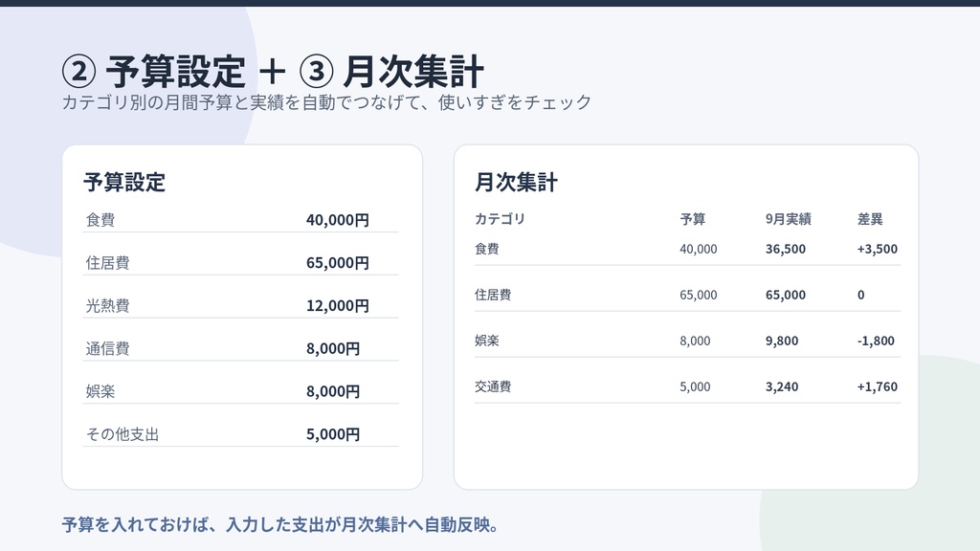This screenshot has width=980, height=551.
Task: Click '住居費' in the monthly summary table
Action: click(x=493, y=295)
